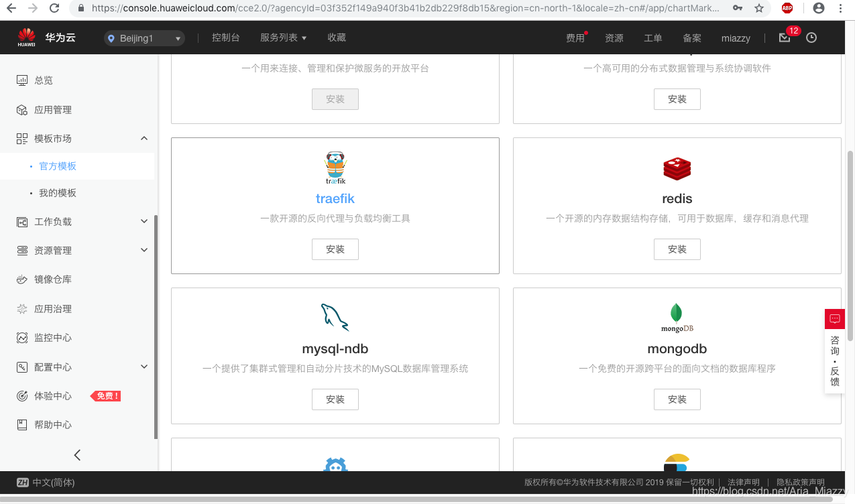This screenshot has height=504, width=855.
Task: Open 控制台 console link
Action: pos(225,38)
